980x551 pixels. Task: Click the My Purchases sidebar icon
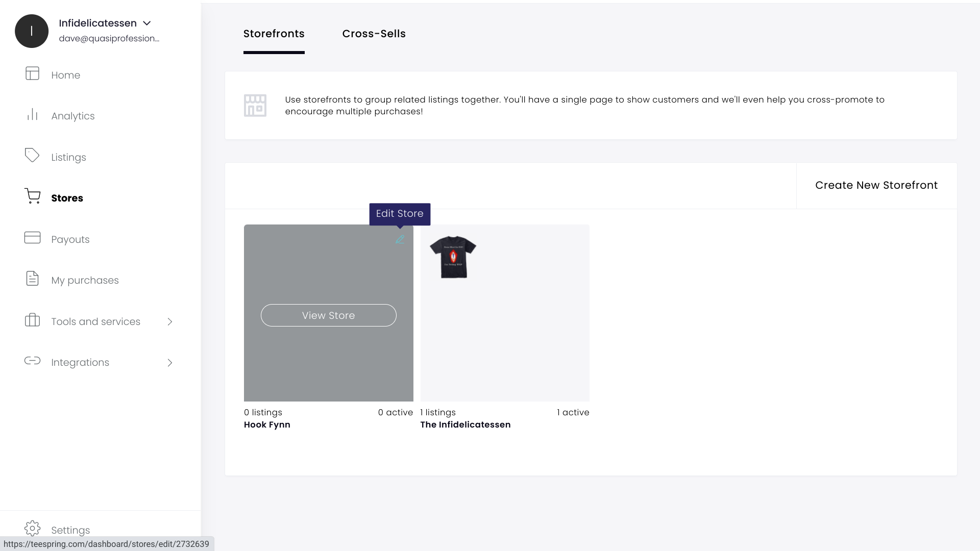tap(32, 279)
